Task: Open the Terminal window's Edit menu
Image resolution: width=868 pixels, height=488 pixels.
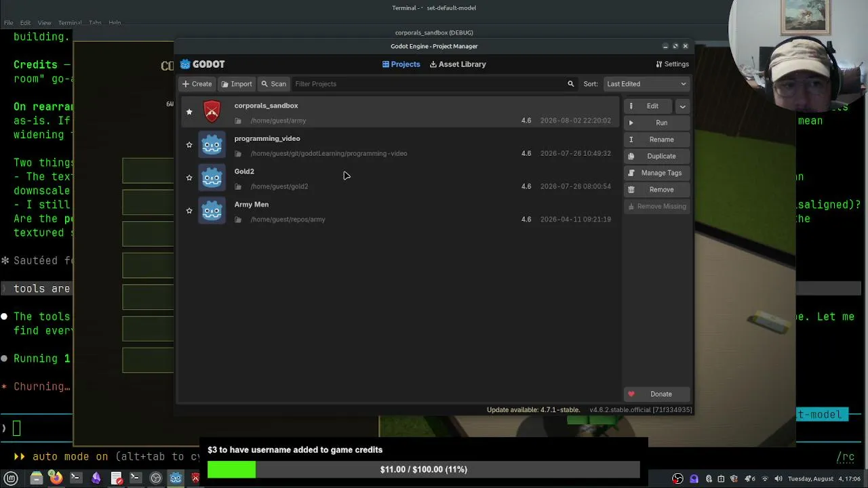Action: pyautogui.click(x=25, y=22)
